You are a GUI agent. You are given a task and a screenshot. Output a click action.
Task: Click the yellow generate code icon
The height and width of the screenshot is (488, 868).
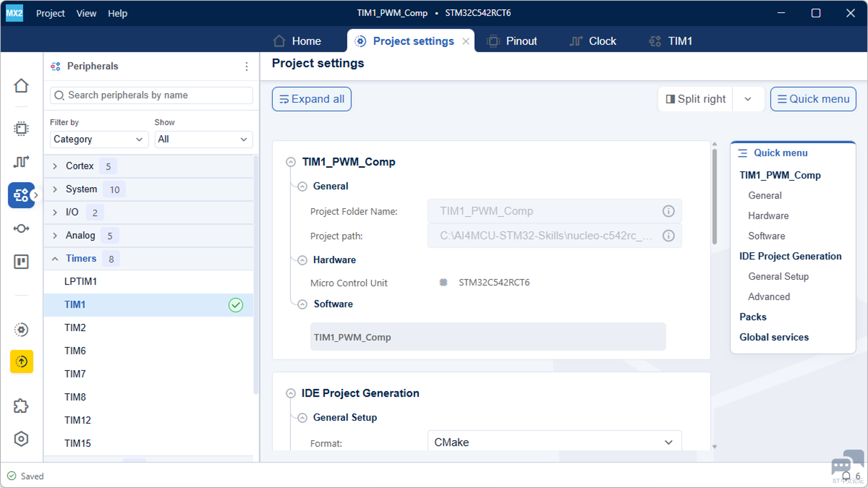[x=21, y=362]
